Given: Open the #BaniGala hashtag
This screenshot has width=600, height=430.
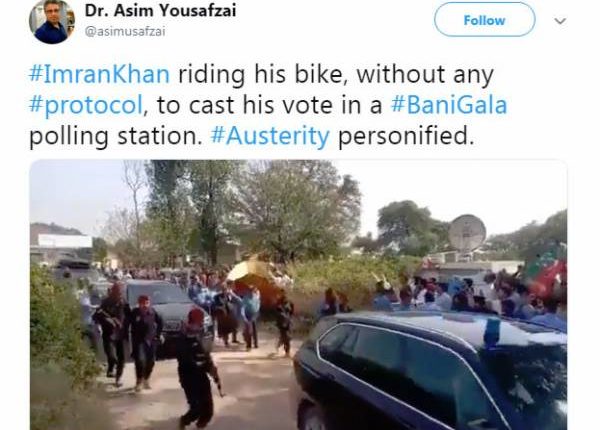Looking at the screenshot, I should click(x=449, y=105).
